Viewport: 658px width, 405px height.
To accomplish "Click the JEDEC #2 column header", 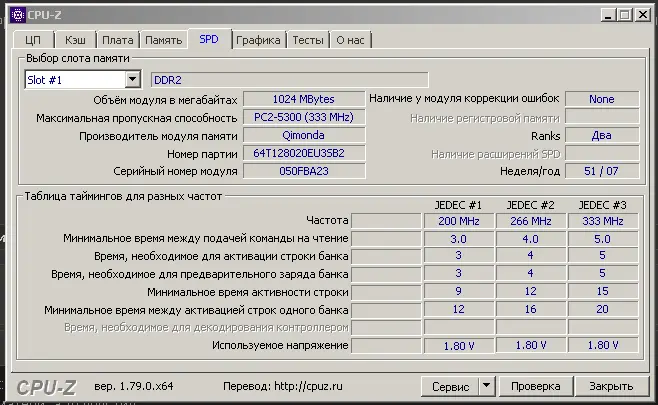I will [x=530, y=205].
